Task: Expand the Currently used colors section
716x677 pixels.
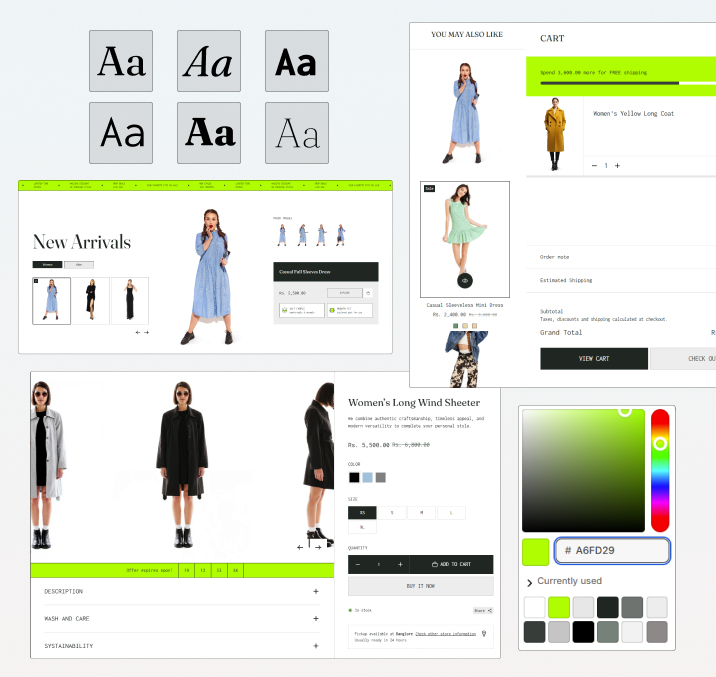Action: [530, 582]
